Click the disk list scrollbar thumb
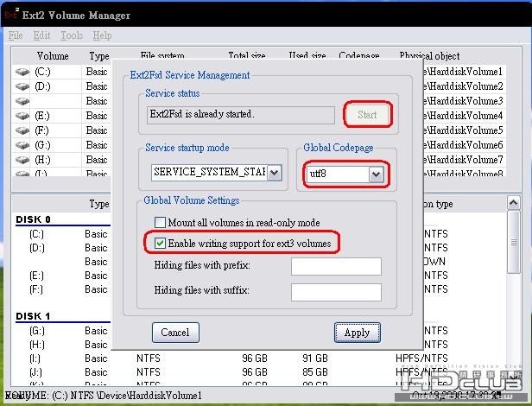The height and width of the screenshot is (406, 532). pos(513,242)
